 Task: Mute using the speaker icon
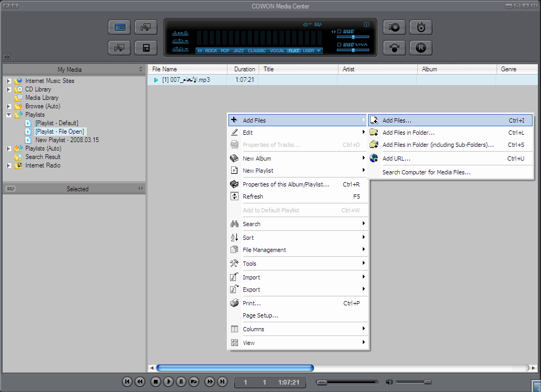(389, 382)
